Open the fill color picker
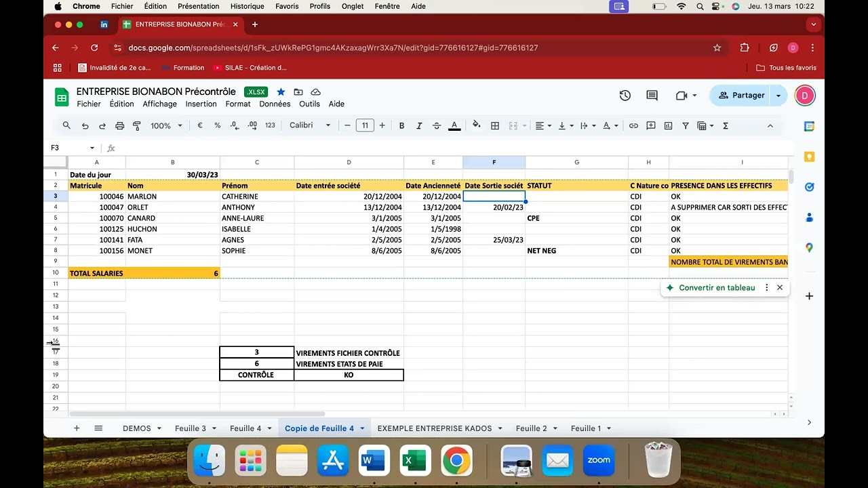 coord(477,125)
